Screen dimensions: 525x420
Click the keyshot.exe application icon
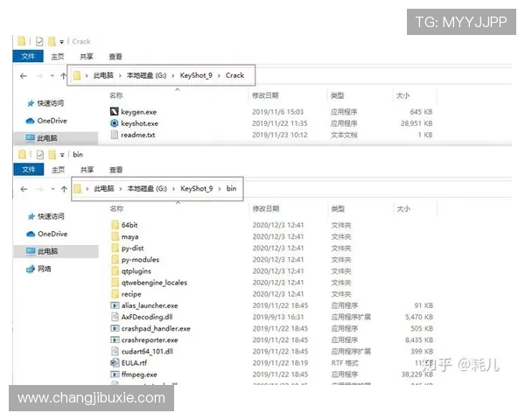(x=114, y=123)
